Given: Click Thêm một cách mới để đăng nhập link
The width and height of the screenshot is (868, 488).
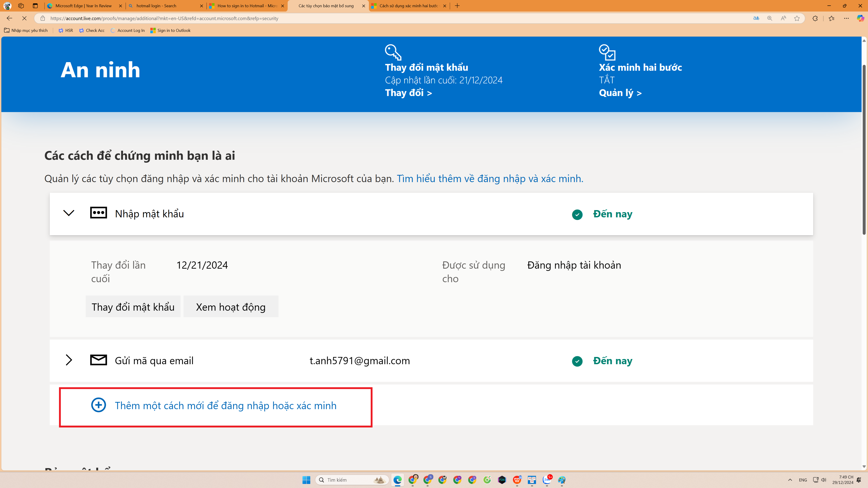Looking at the screenshot, I should click(x=225, y=406).
